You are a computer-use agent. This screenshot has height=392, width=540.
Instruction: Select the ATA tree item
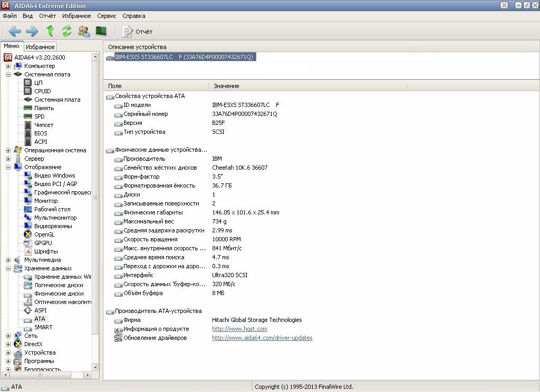[40, 319]
